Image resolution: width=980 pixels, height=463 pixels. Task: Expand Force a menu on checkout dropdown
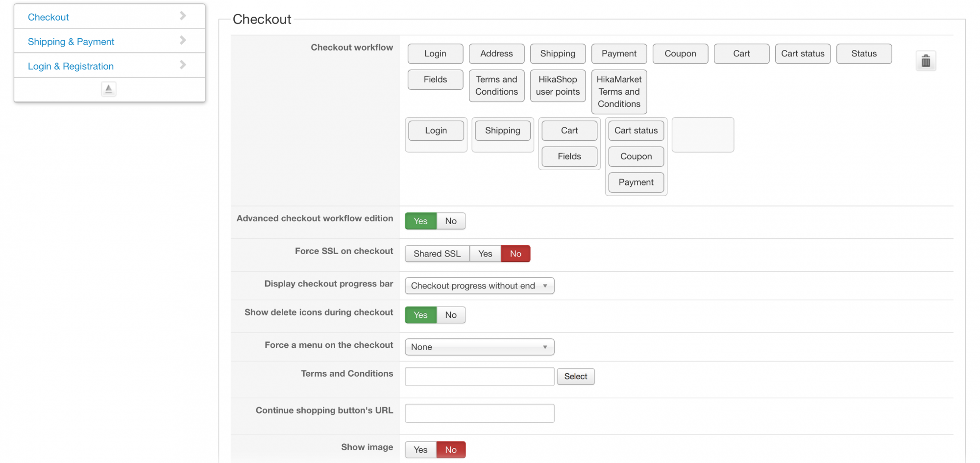click(x=479, y=347)
